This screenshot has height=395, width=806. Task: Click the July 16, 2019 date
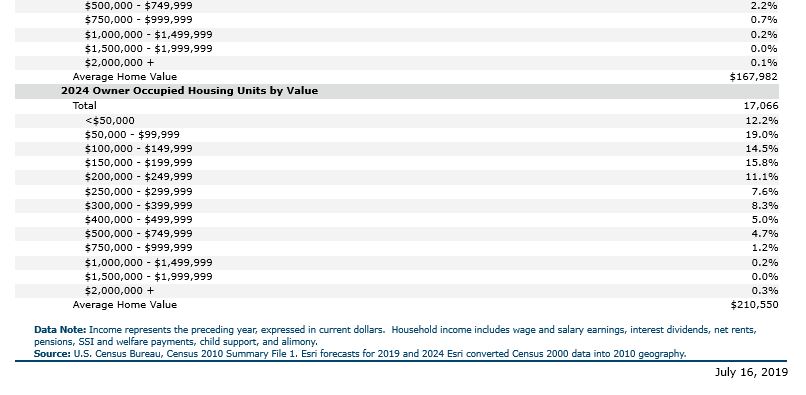pos(751,372)
